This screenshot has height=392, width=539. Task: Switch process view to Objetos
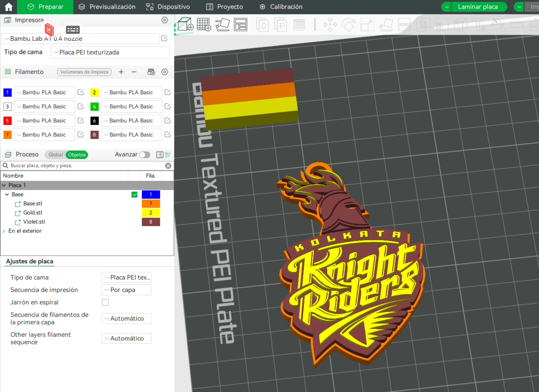(77, 155)
